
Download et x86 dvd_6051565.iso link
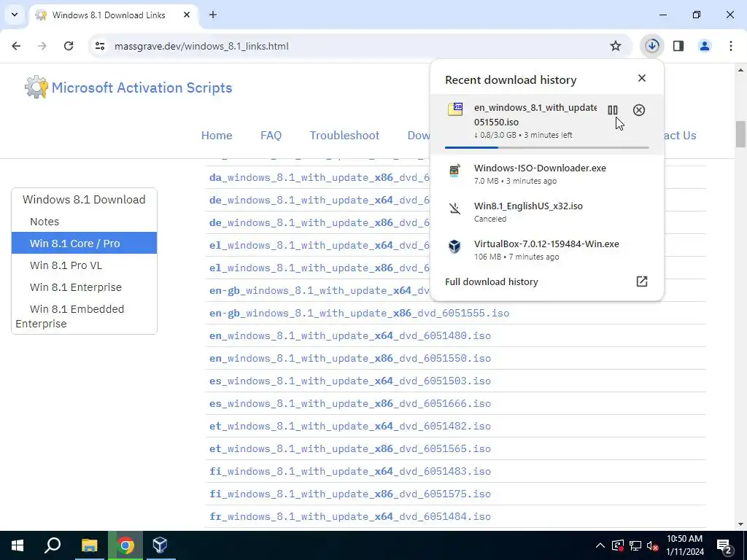[350, 448]
